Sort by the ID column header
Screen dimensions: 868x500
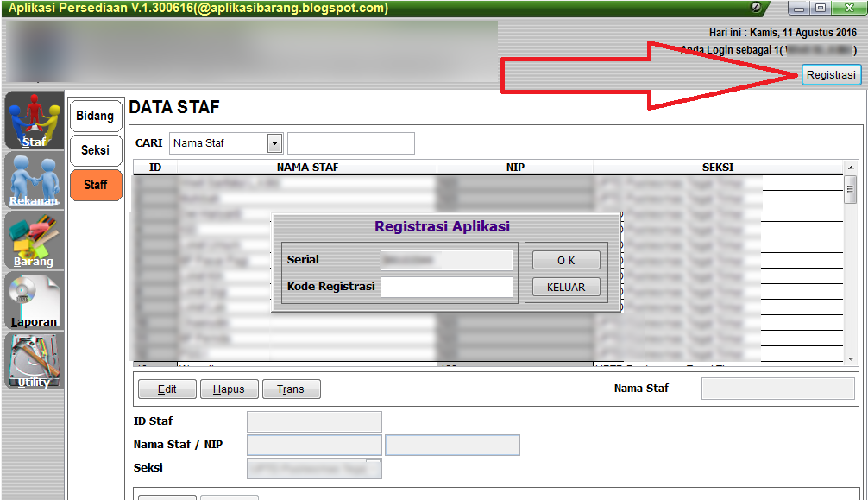[x=155, y=167]
